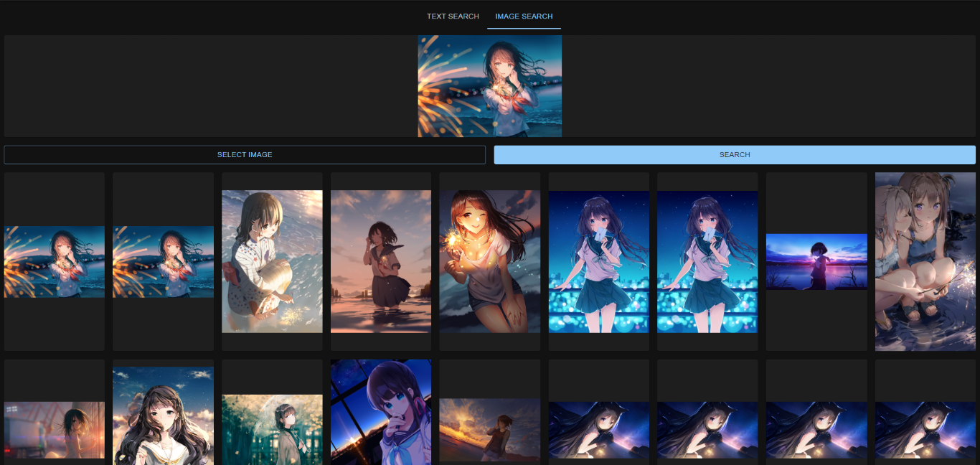Open the girl with umbrella in green rain result
The height and width of the screenshot is (465, 980).
(x=272, y=429)
